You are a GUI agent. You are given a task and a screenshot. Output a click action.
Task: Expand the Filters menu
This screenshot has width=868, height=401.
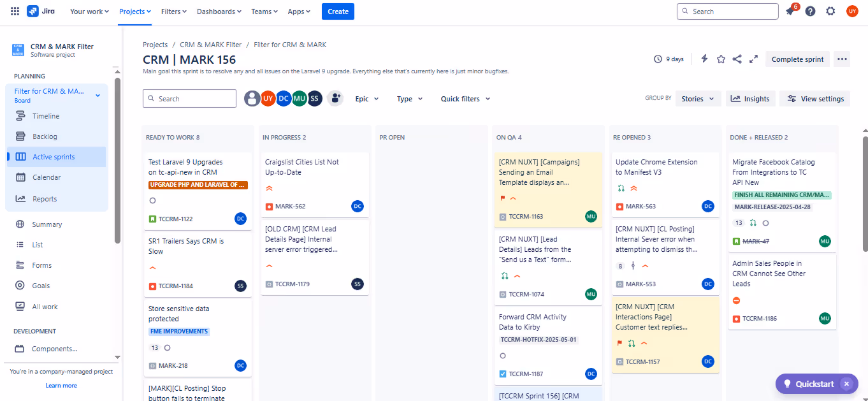click(x=174, y=11)
